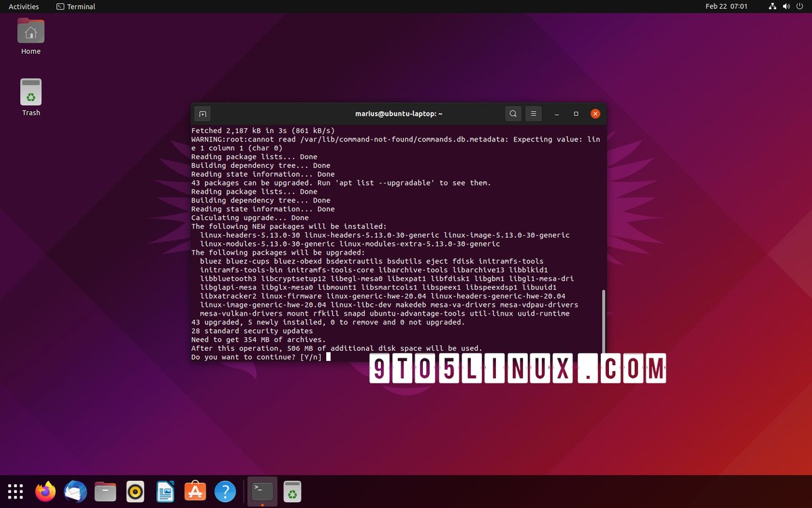
Task: Click the search icon in Terminal titlebar
Action: coord(513,113)
